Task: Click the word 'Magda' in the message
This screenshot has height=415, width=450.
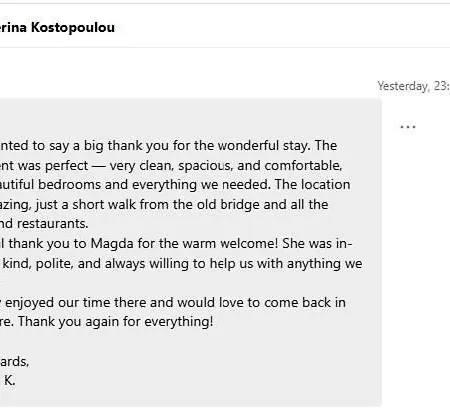Action: 112,244
